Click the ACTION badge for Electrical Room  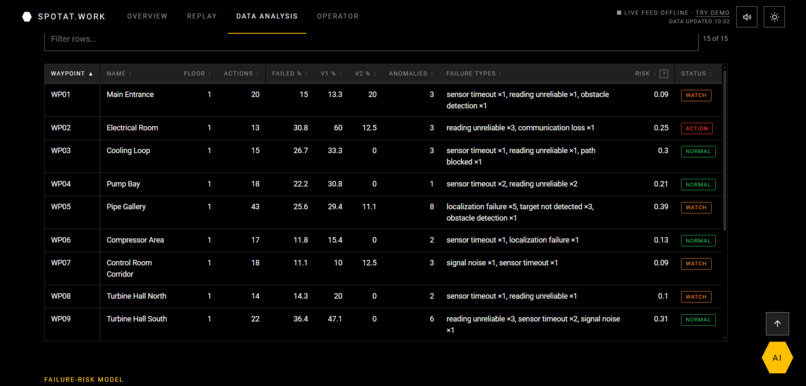[x=697, y=128]
